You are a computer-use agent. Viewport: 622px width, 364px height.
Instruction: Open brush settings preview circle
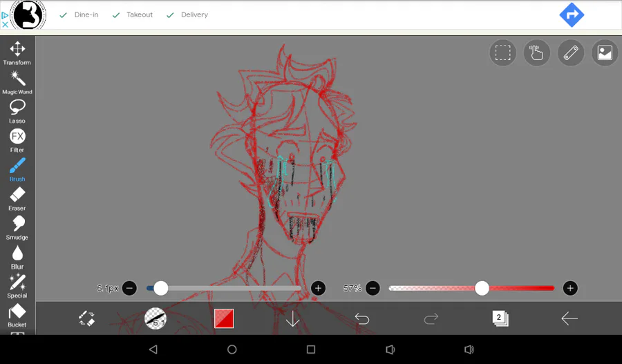coord(155,318)
